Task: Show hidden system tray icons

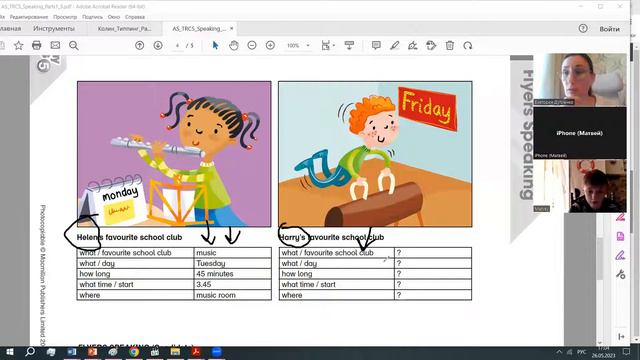Action: [x=559, y=352]
